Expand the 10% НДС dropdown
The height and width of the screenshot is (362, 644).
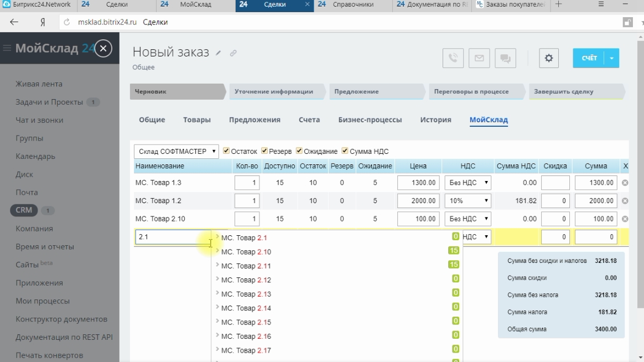click(x=468, y=201)
